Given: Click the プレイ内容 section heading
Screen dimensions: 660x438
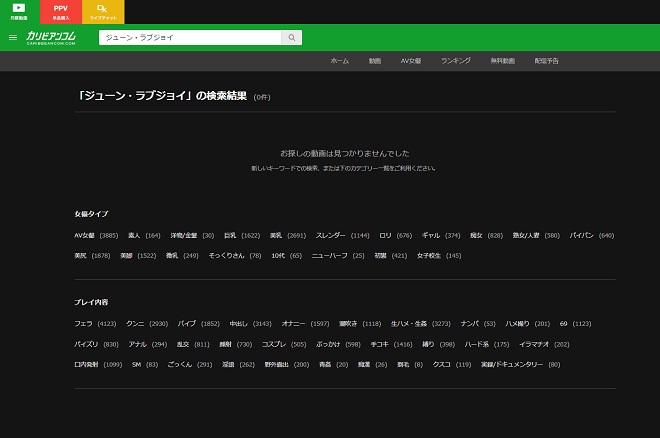Looking at the screenshot, I should pos(91,303).
